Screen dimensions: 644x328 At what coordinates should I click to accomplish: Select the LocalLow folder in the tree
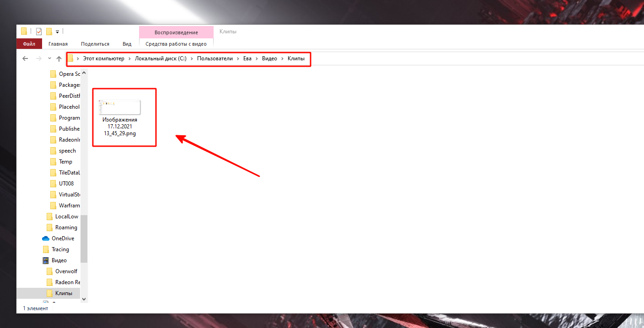point(63,217)
